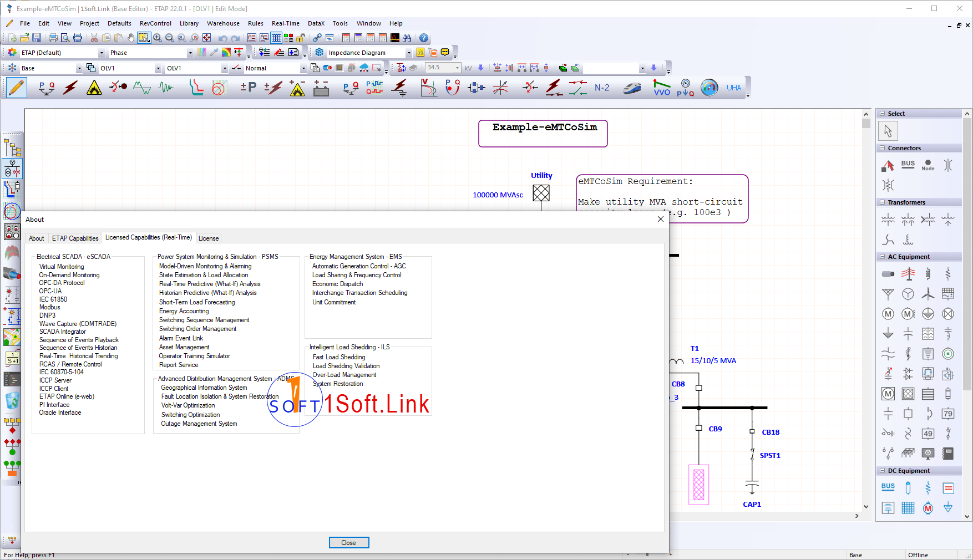Click the Utility power grid symbol
973x560 pixels.
(541, 193)
